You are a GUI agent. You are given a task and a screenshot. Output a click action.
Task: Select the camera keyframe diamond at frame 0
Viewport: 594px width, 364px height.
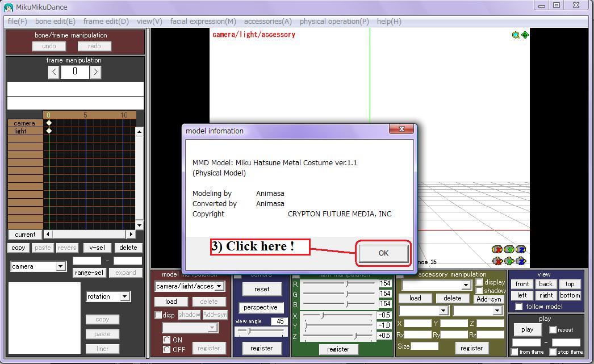coord(49,123)
